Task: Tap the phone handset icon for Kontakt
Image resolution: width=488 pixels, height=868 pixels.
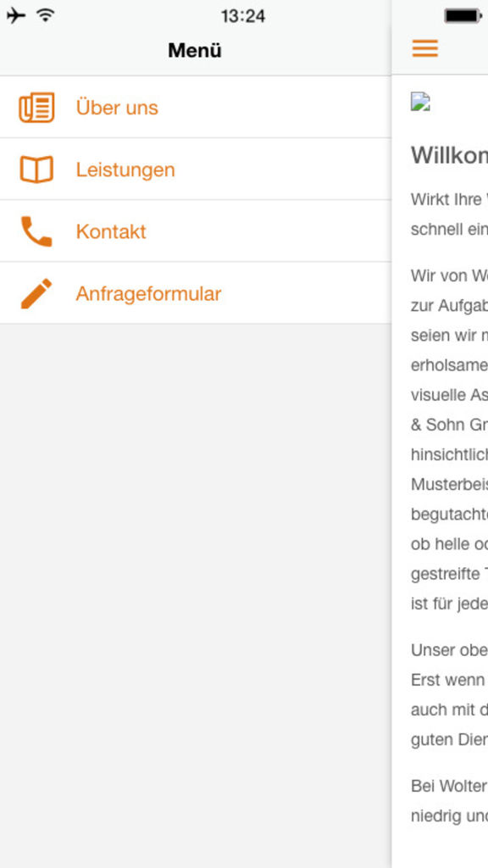Action: [36, 231]
